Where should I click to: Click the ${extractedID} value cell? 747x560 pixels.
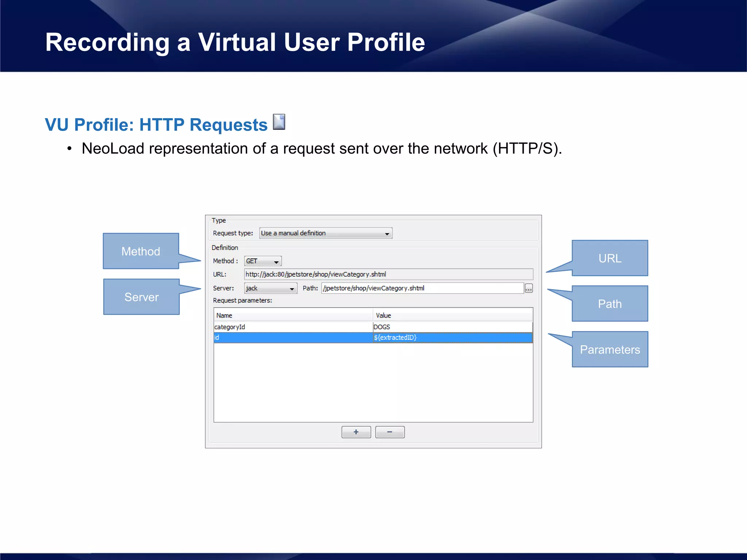pos(452,338)
